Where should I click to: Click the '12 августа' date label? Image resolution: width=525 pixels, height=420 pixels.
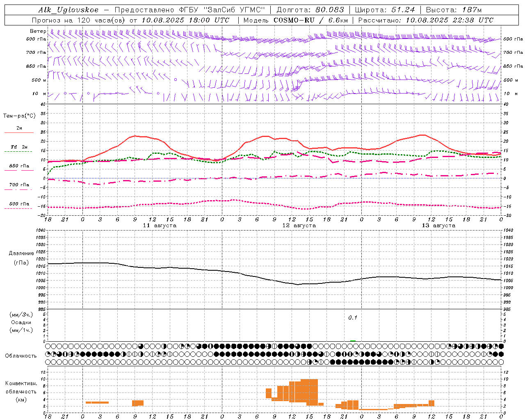point(299,226)
